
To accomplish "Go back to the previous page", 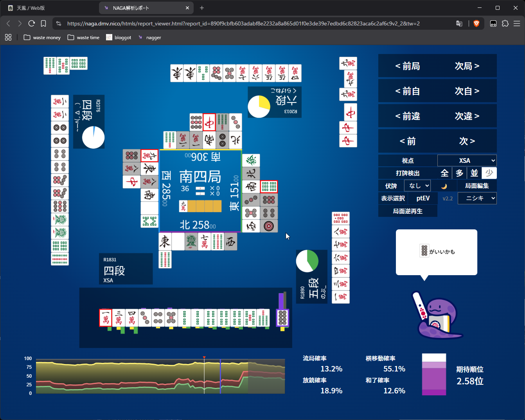I will click(x=8, y=23).
